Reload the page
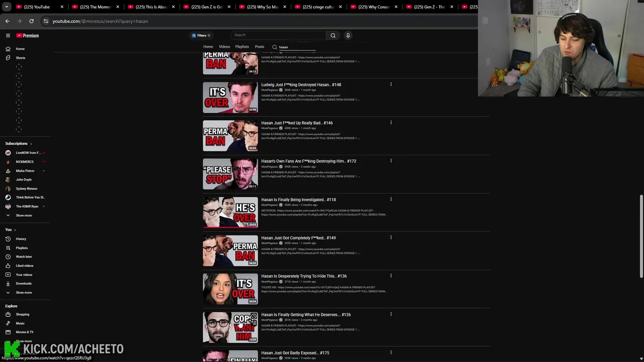The image size is (644, 362). (x=31, y=21)
